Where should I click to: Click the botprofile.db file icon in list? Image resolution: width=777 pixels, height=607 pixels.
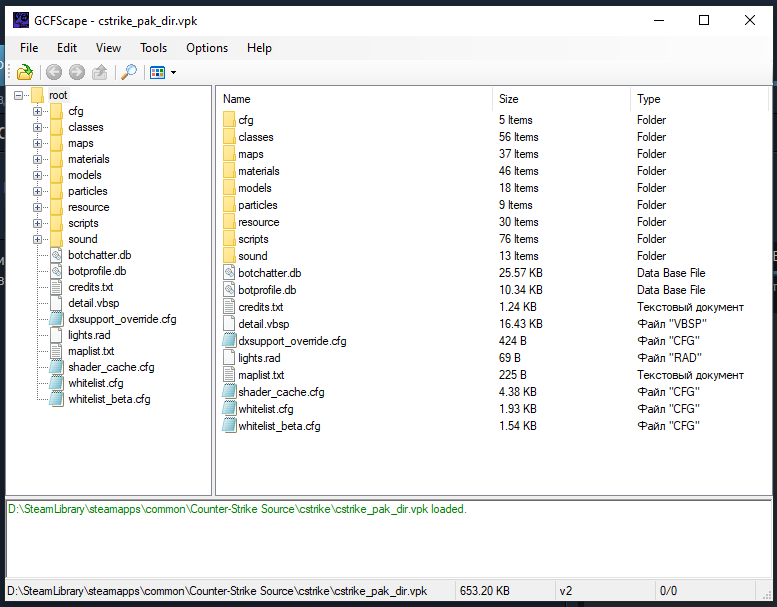tap(229, 290)
